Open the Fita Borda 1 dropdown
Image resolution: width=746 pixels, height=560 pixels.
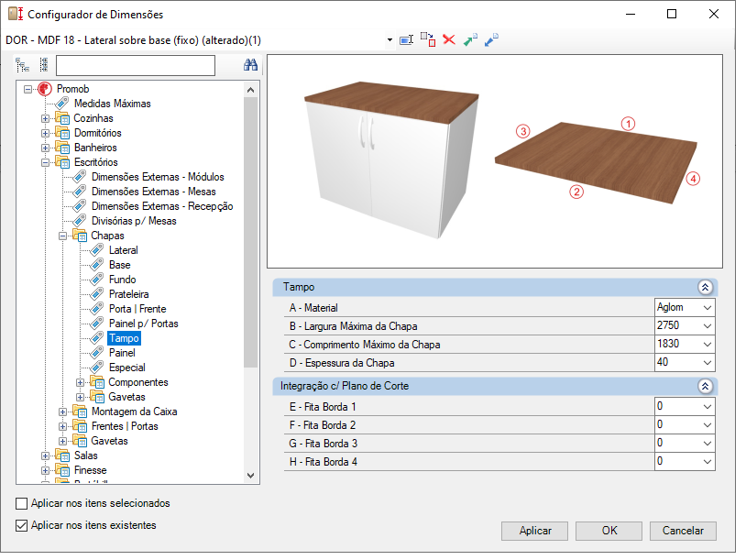pos(707,407)
